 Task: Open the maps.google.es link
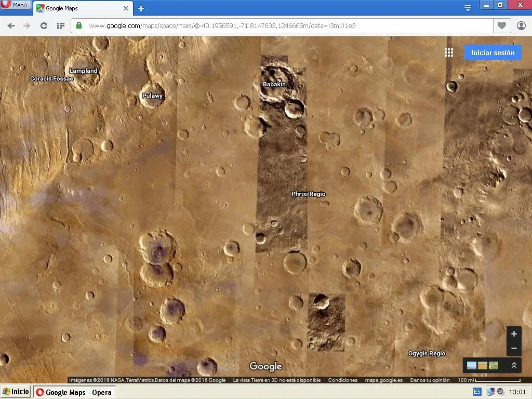[384, 380]
